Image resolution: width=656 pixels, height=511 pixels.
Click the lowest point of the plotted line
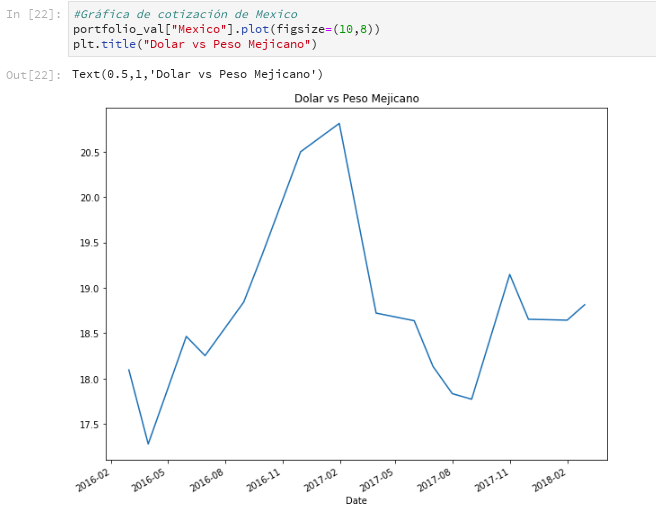coord(148,444)
